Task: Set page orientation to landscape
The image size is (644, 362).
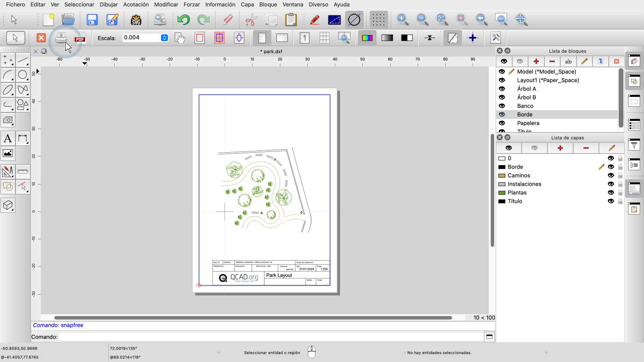Action: point(282,38)
